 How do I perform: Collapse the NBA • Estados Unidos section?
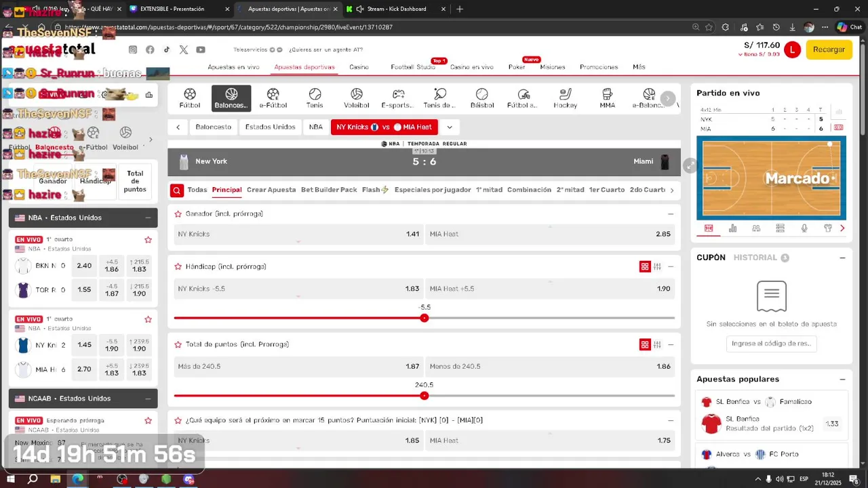(148, 218)
